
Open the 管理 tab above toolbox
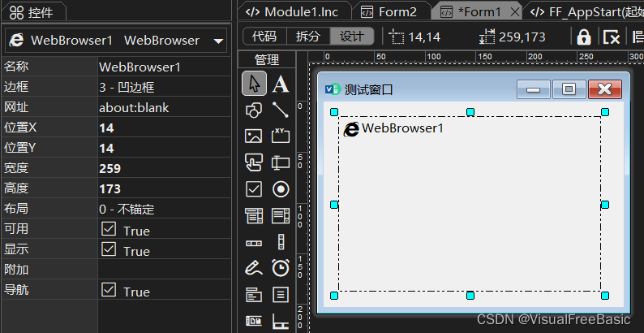[267, 60]
